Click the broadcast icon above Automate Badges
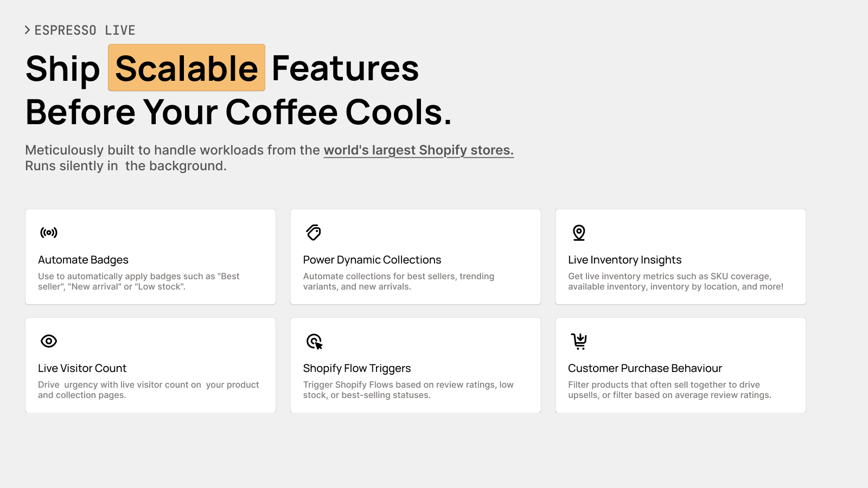The height and width of the screenshot is (488, 868). coord(49,233)
